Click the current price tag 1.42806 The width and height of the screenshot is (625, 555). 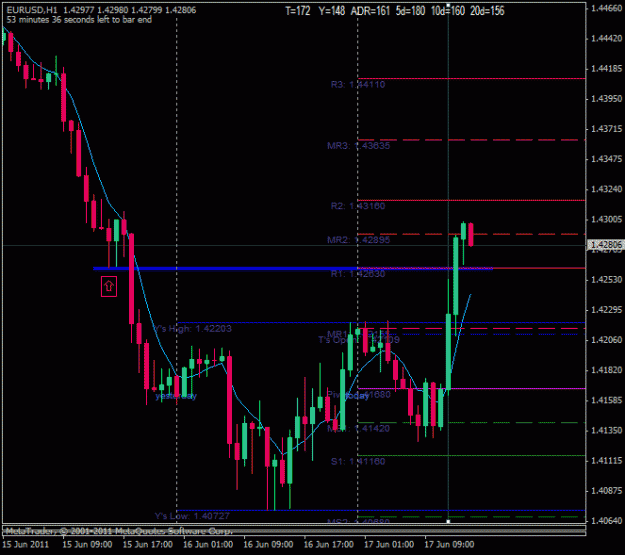click(x=606, y=244)
